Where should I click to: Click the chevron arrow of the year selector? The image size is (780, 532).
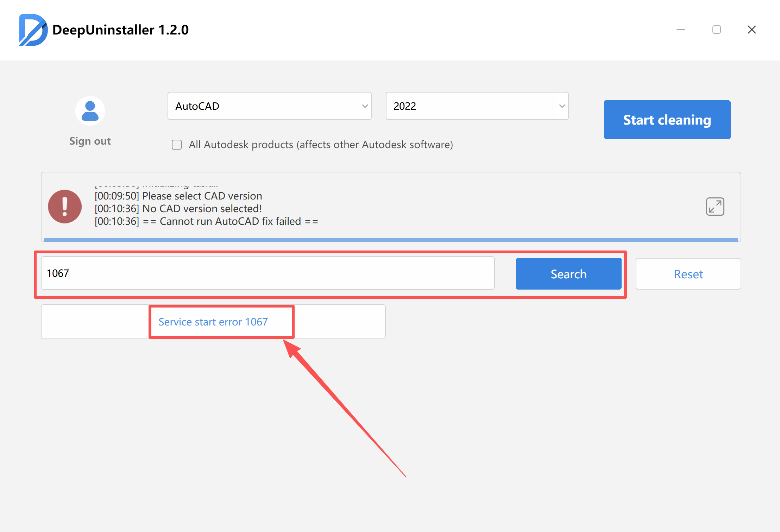(x=562, y=106)
